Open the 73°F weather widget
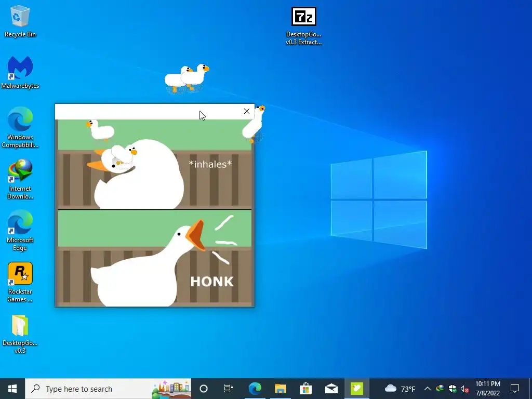The width and height of the screenshot is (532, 399). 400,389
